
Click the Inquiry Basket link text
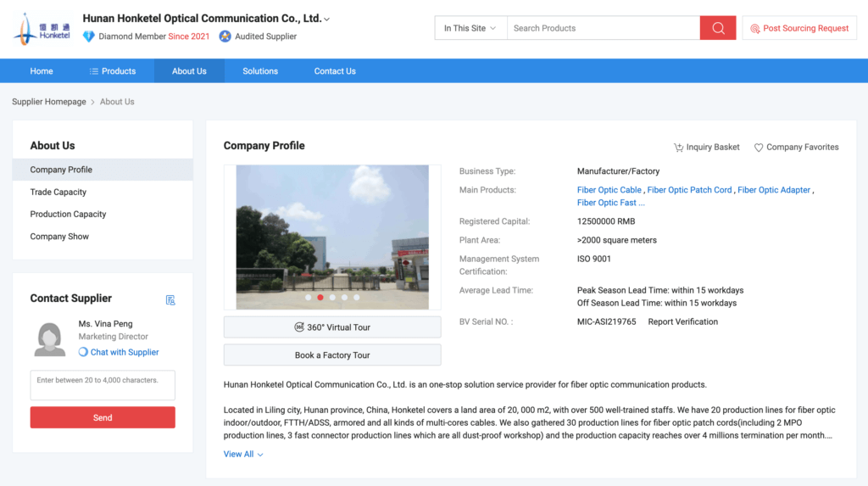712,148
